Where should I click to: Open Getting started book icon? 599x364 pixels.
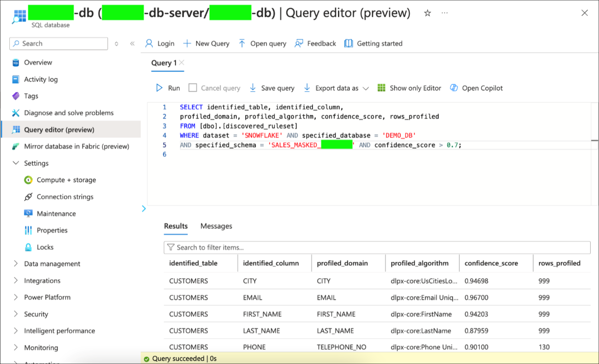coord(348,43)
